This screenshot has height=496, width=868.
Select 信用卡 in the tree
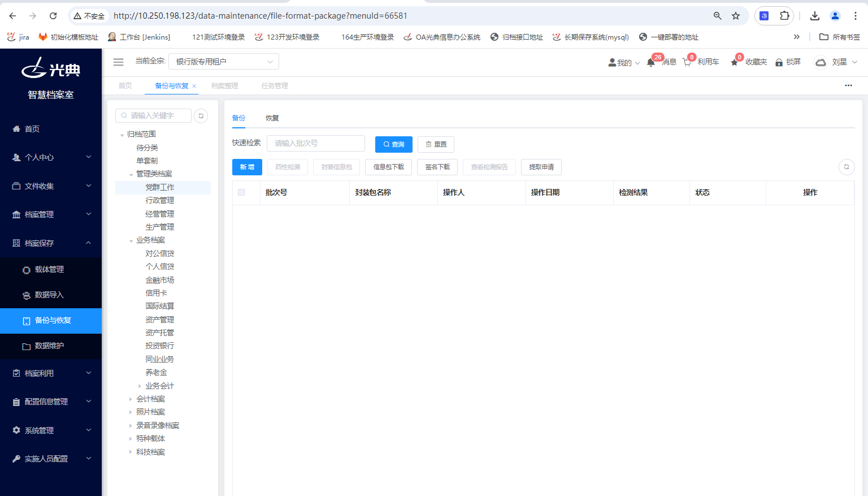tap(156, 294)
